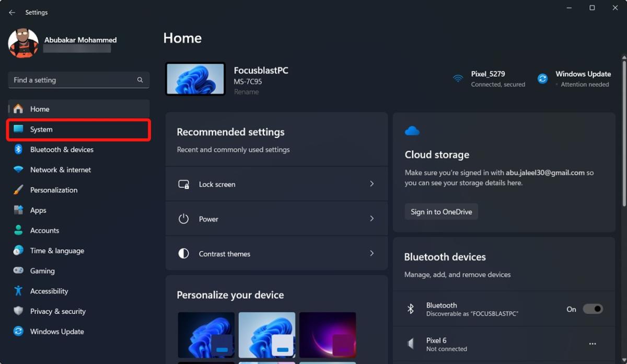Click the Sign in to OneDrive button
Screen dimensions: 627x364
[x=441, y=212]
